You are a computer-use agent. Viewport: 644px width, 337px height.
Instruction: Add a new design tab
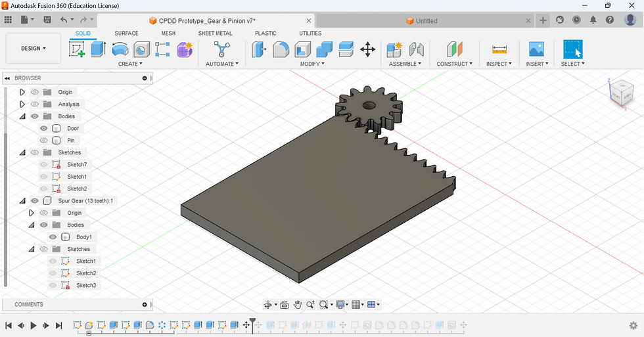543,20
